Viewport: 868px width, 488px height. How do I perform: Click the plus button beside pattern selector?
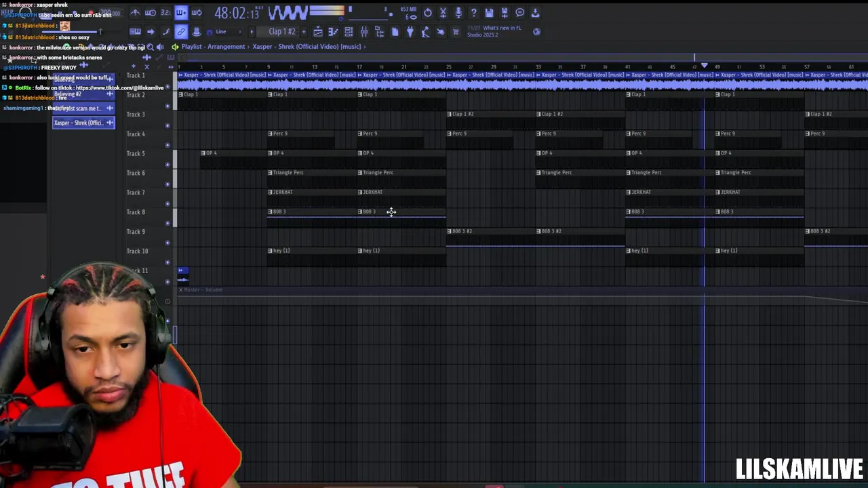[x=304, y=32]
